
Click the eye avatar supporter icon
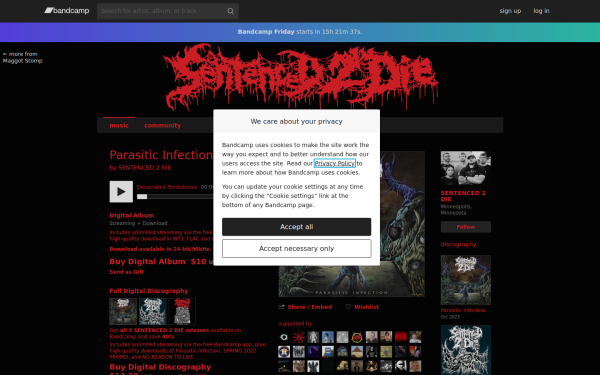pos(284,337)
